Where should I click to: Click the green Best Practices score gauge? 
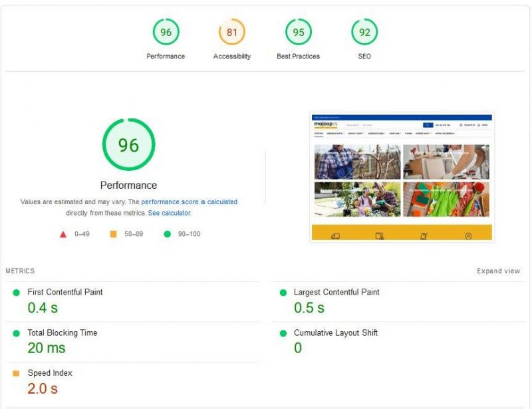tap(299, 30)
